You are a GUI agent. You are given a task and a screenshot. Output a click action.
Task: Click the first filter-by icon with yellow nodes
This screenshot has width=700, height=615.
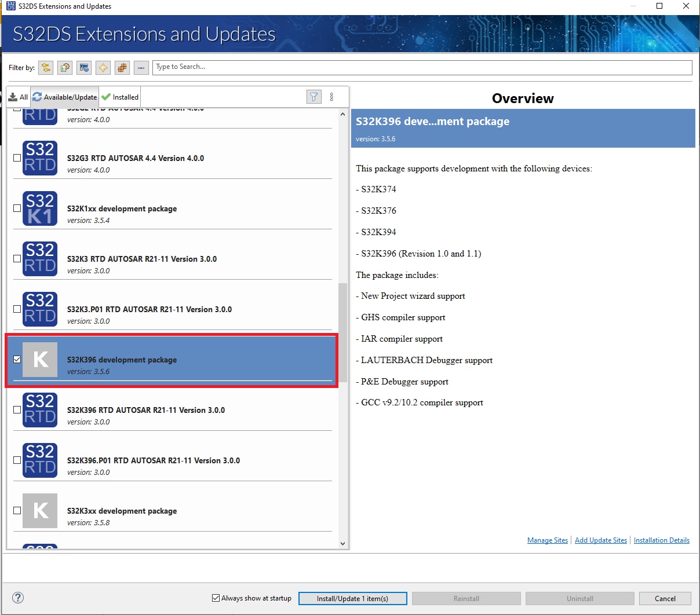pos(46,68)
